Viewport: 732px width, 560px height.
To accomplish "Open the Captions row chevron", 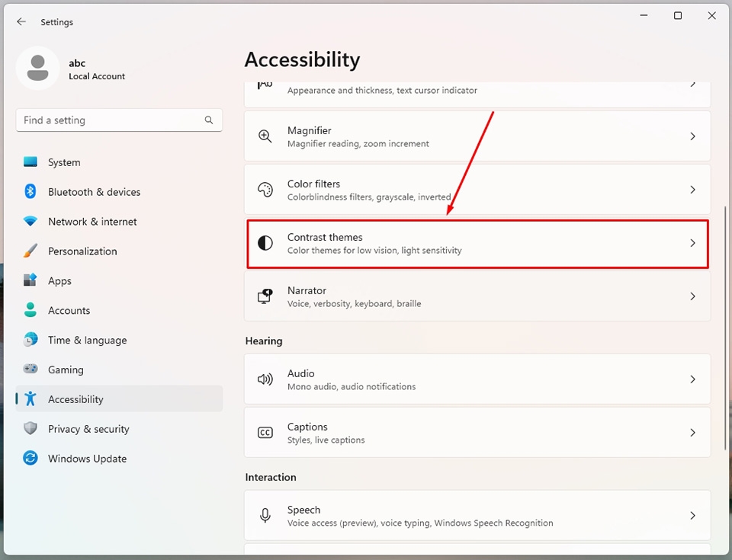I will pyautogui.click(x=693, y=433).
